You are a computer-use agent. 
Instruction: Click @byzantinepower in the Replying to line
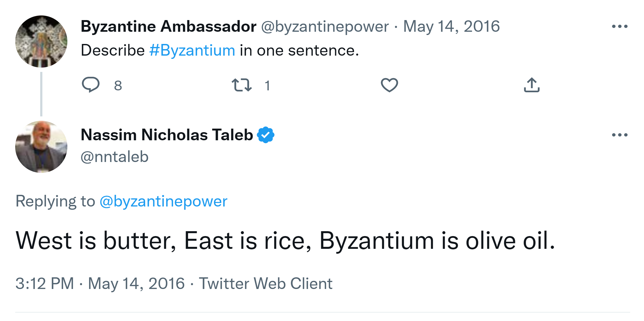[x=163, y=201]
